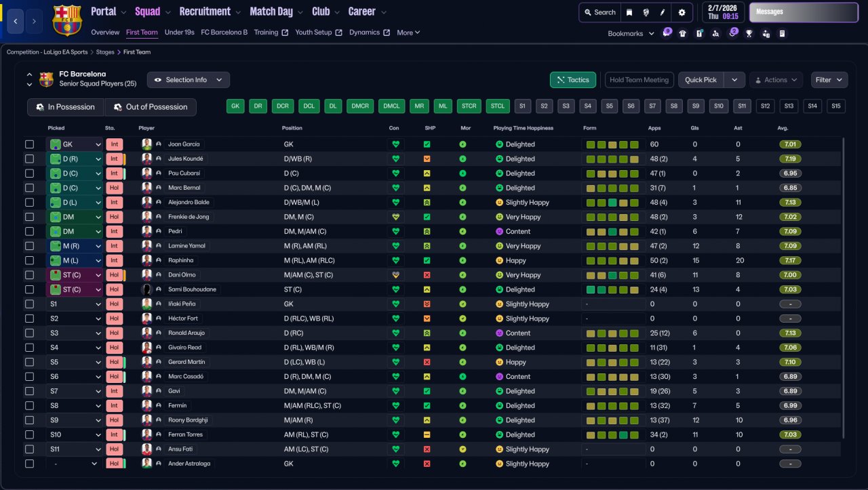Switch to the Under 19s tab

pos(180,33)
